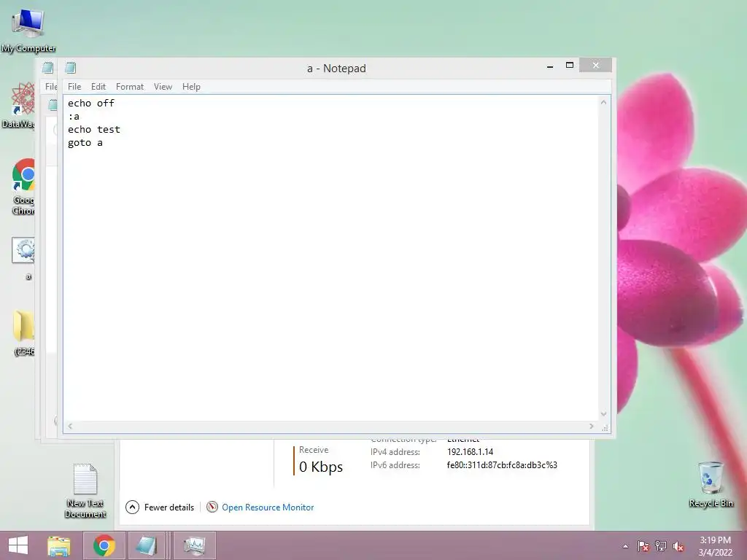This screenshot has height=560, width=747.
Task: Open Resource Monitor link in Task Manager
Action: click(x=268, y=507)
